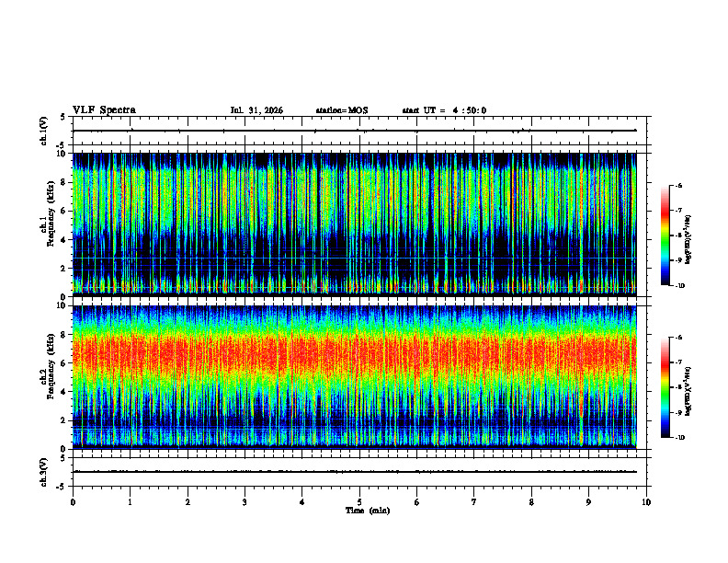Click the ch.2 spectrogram color scale bar

[665, 387]
